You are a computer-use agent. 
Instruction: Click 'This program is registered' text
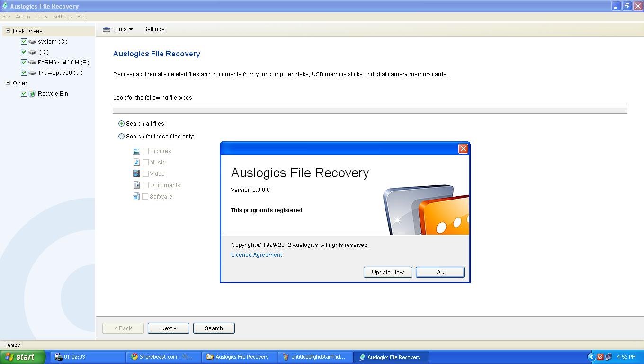click(267, 210)
